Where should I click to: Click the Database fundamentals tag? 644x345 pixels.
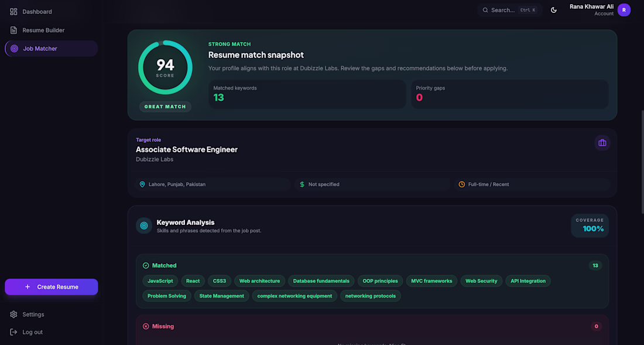321,281
